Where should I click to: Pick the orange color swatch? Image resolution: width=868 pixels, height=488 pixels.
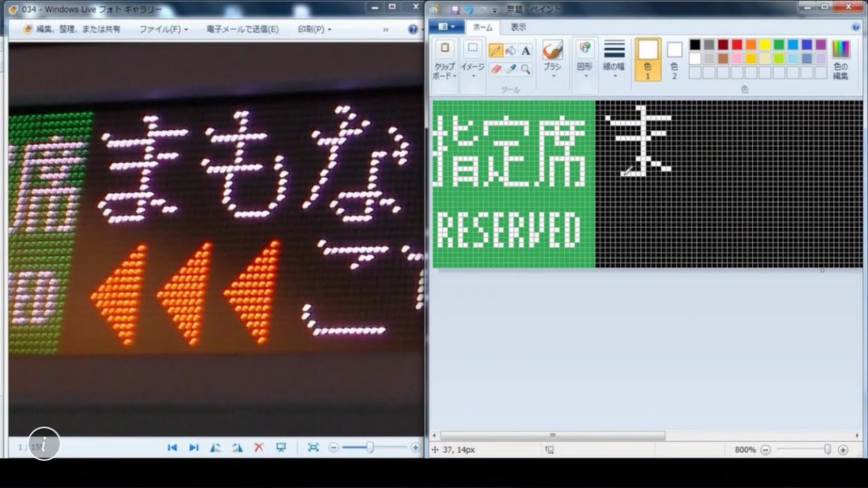point(751,45)
